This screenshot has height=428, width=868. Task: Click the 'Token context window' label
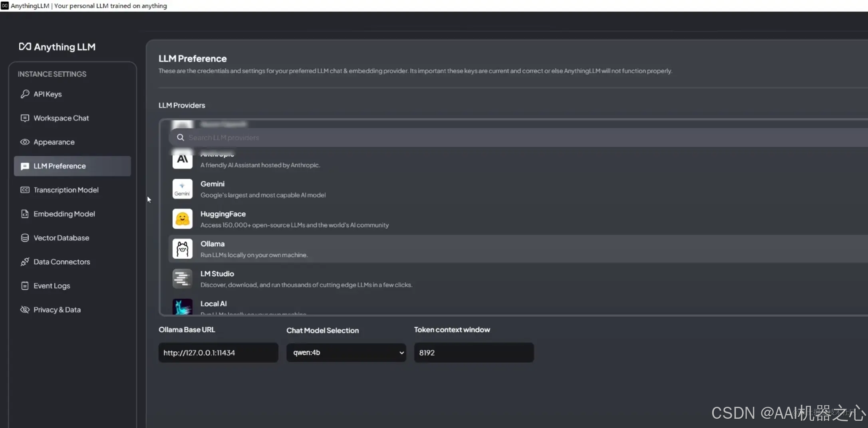452,330
